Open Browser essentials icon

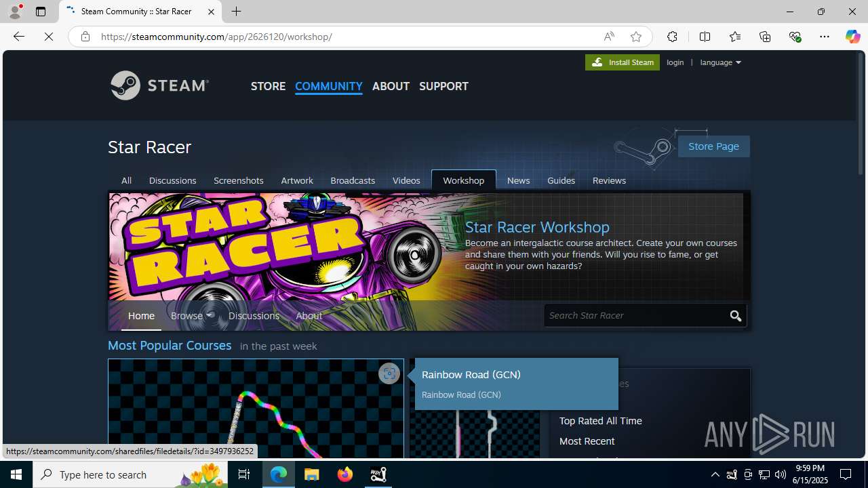coord(795,37)
